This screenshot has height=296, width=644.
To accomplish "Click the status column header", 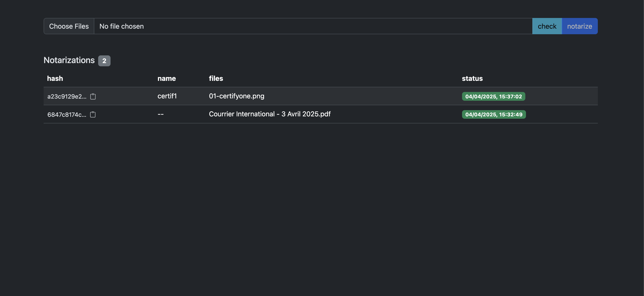I will click(472, 78).
